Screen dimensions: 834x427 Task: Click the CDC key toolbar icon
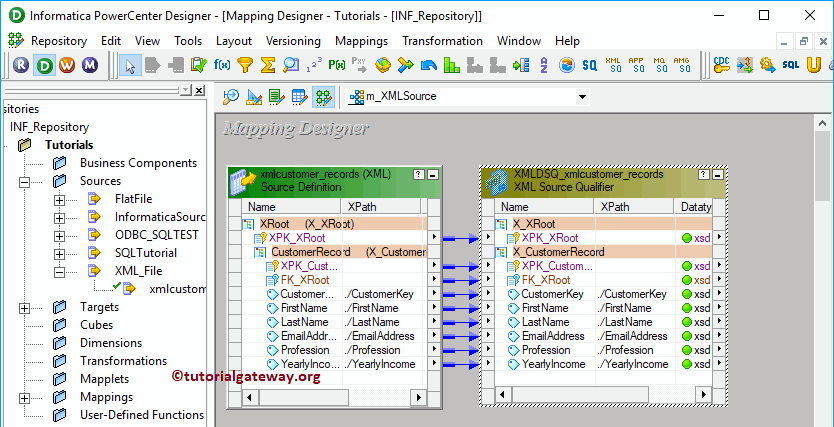point(722,65)
